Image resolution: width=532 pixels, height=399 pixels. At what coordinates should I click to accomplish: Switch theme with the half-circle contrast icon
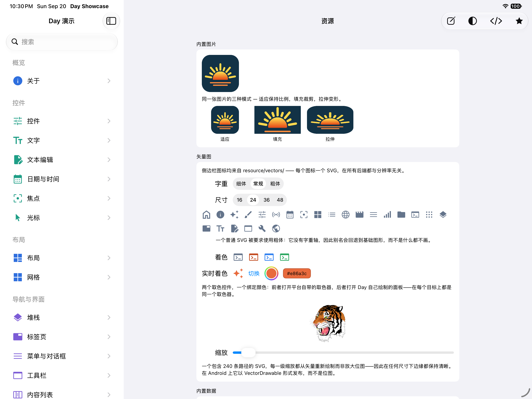click(473, 21)
